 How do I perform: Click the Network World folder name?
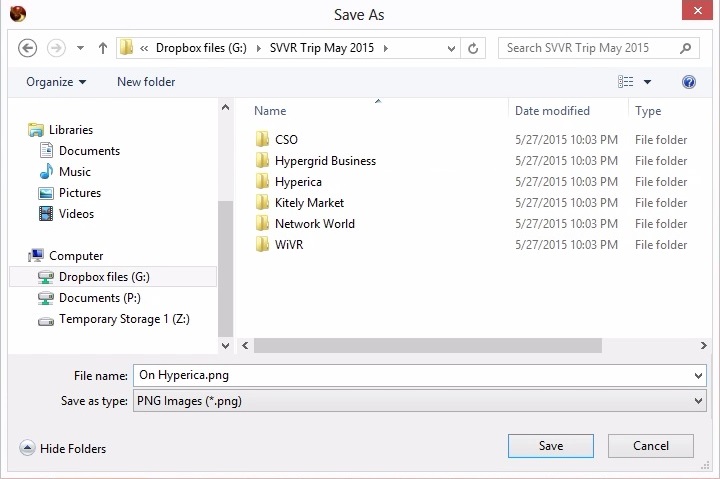click(315, 224)
